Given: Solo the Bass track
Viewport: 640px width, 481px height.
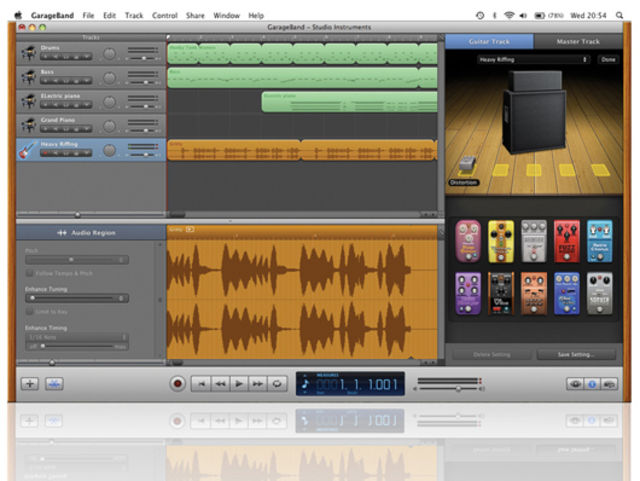Looking at the screenshot, I should click(65, 81).
